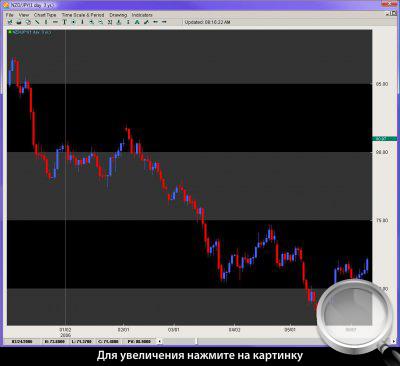The height and width of the screenshot is (366, 400).
Task: Open the View menu
Action: pyautogui.click(x=24, y=15)
